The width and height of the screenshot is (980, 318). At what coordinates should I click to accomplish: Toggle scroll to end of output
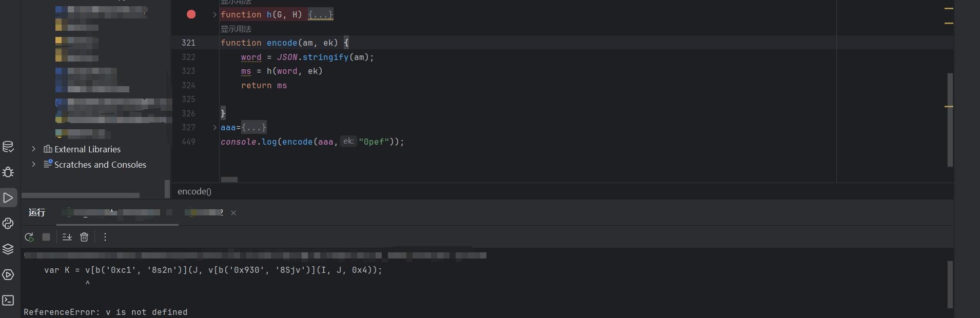tap(67, 237)
